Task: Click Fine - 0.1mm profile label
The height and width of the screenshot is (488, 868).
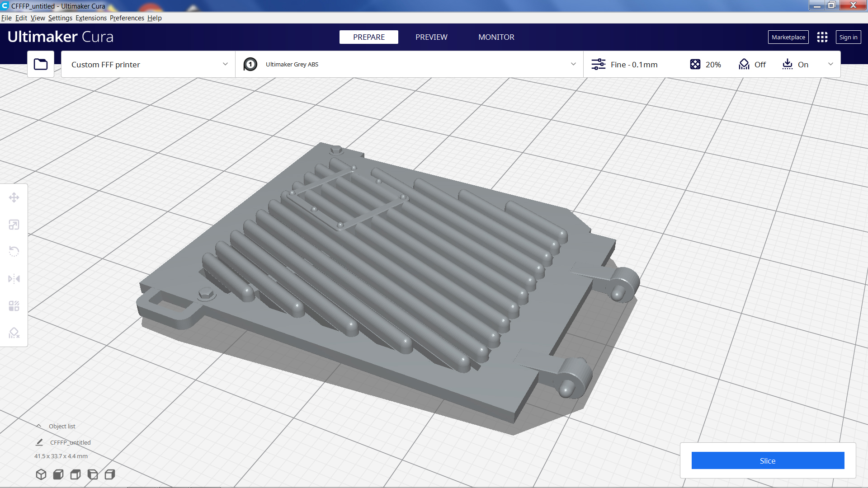Action: click(634, 65)
